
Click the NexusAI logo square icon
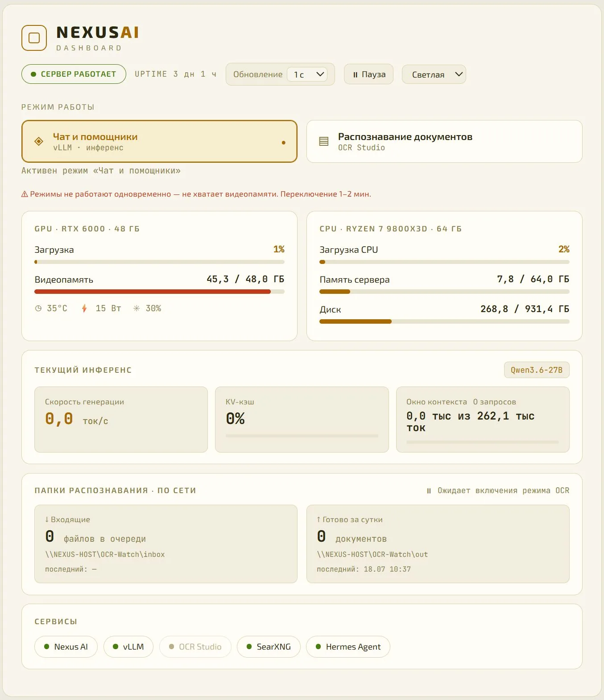point(34,38)
